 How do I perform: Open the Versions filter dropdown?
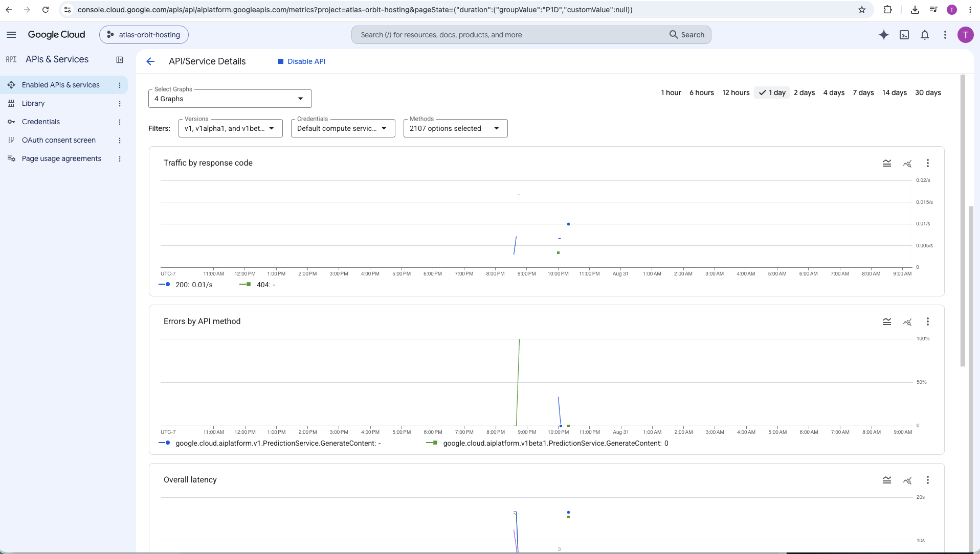tap(231, 128)
